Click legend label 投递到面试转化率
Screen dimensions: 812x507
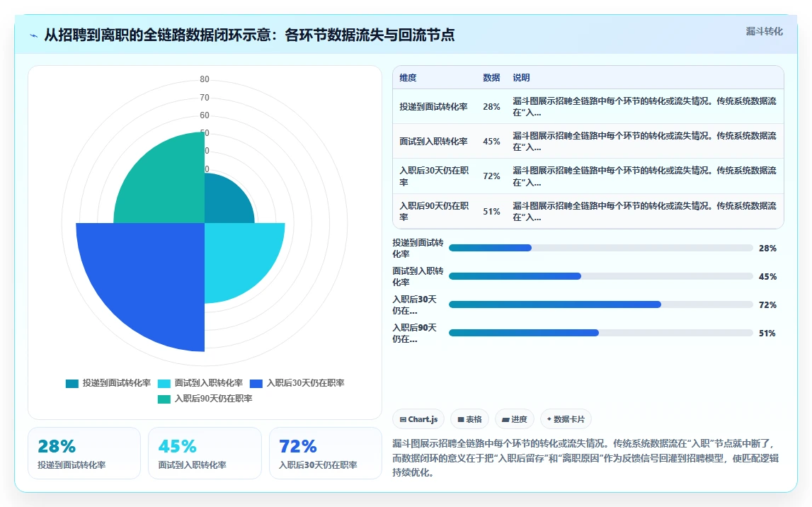click(117, 382)
